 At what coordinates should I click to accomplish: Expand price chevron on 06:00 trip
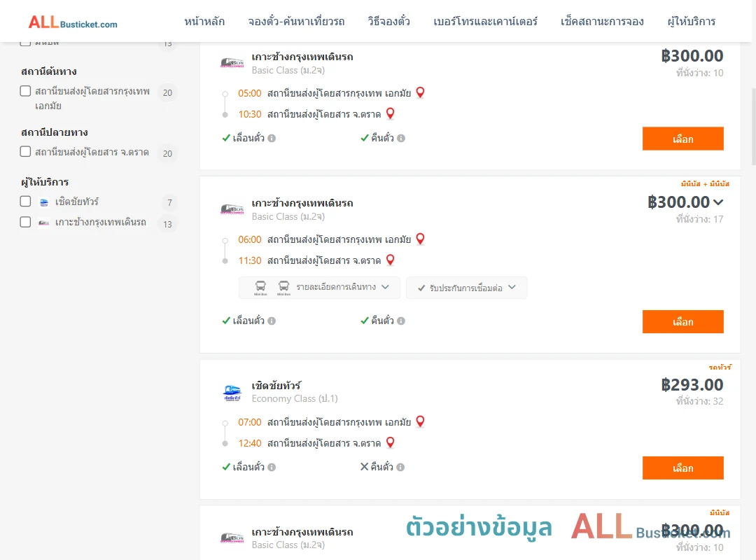point(718,202)
